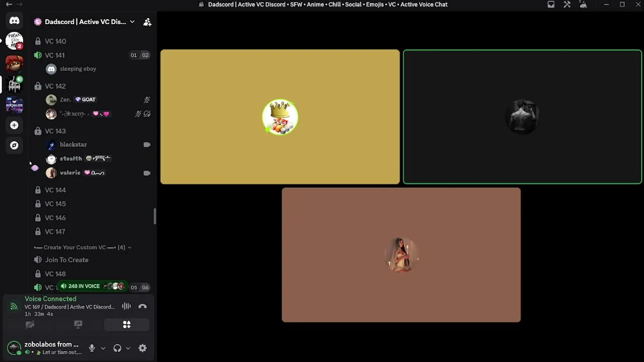Click user blackstar in VC 143
The image size is (644, 362).
(x=98, y=145)
